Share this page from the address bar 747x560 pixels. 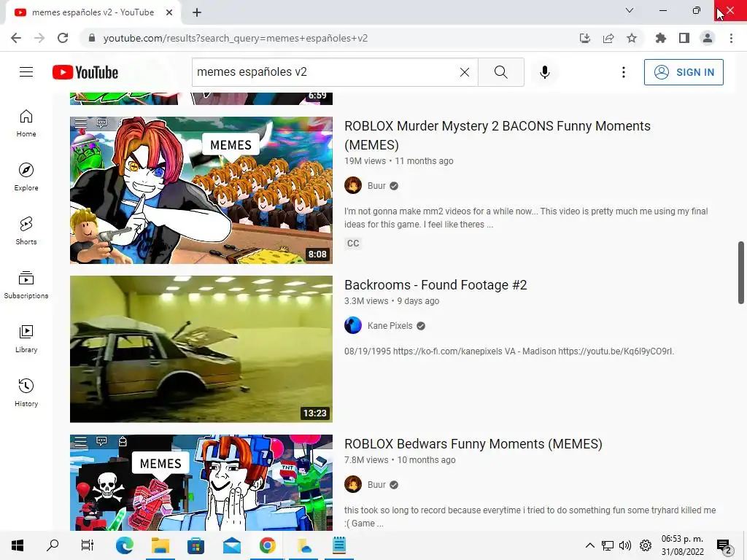pyautogui.click(x=608, y=38)
